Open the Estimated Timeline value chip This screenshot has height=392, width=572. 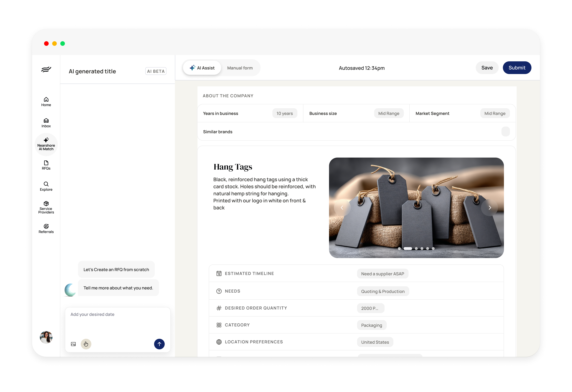382,274
